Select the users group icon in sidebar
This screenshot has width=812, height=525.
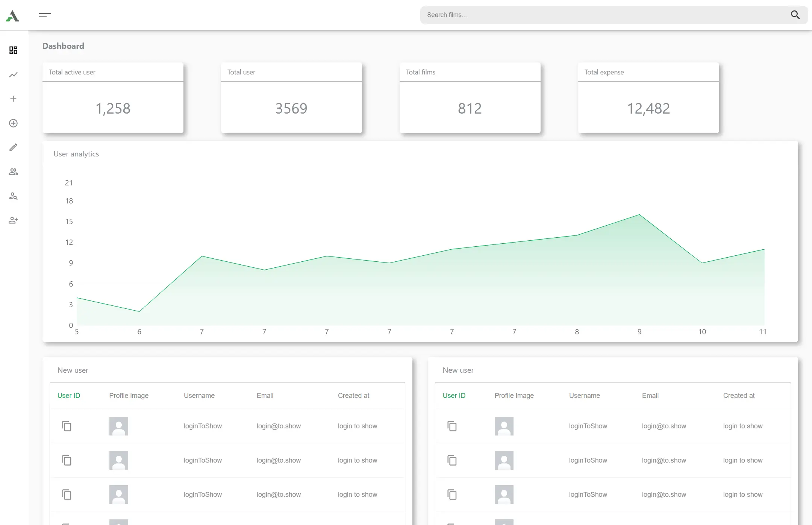13,171
